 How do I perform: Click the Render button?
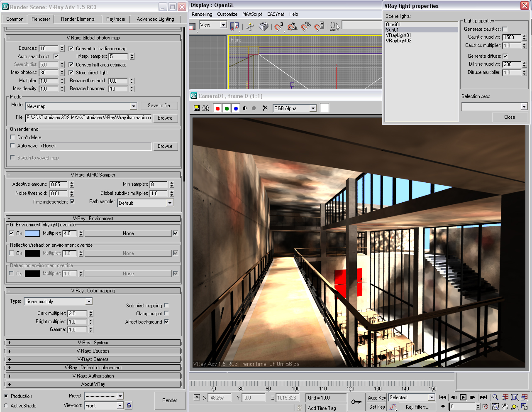click(x=169, y=400)
